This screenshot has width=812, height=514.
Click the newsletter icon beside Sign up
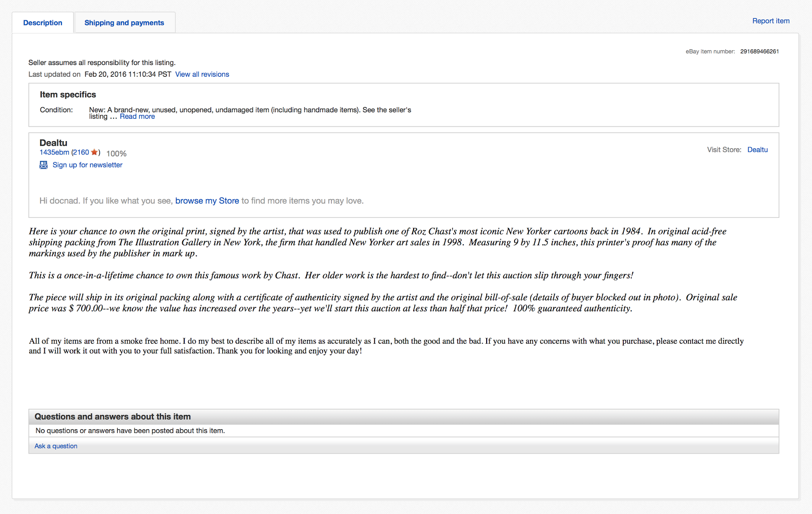point(44,165)
